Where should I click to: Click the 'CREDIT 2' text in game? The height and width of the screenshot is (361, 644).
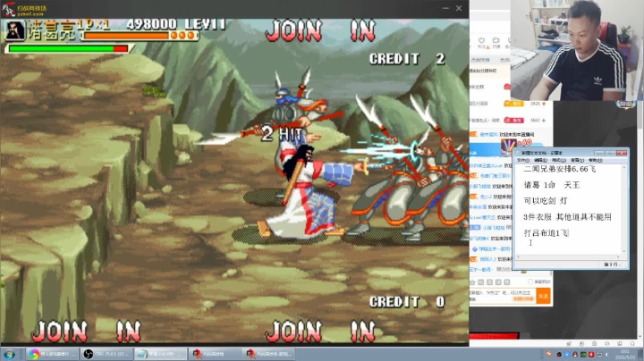(407, 59)
